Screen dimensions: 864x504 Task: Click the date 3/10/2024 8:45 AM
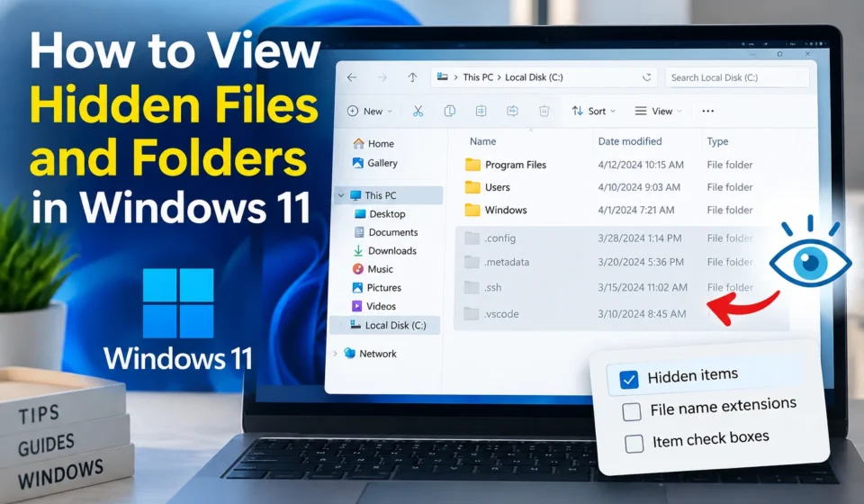tap(642, 314)
